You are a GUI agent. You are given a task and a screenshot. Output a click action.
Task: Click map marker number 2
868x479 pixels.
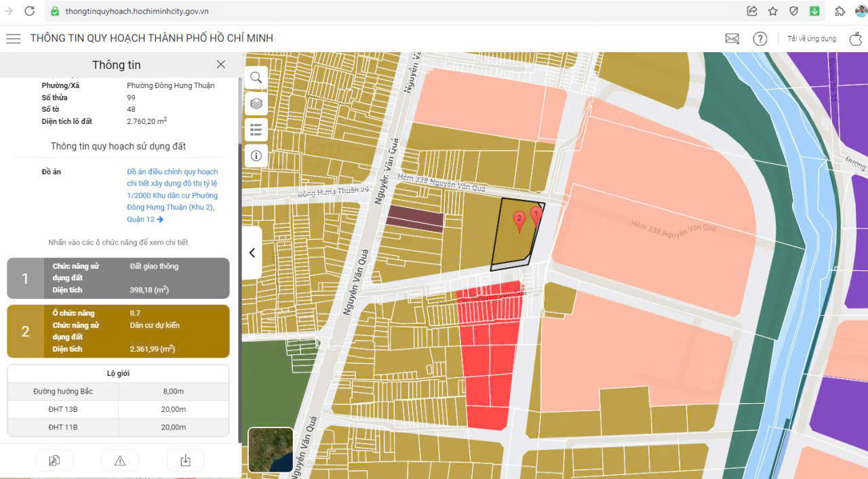[519, 220]
